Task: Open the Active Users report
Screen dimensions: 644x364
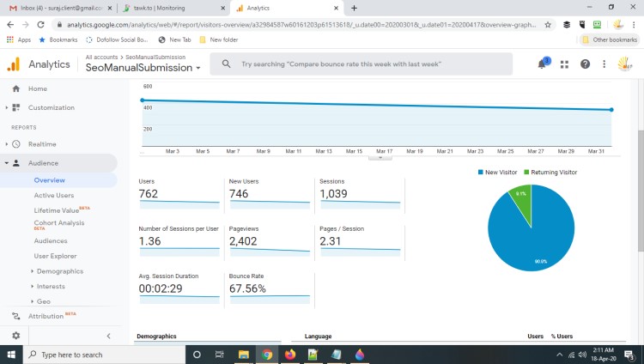Action: pyautogui.click(x=54, y=195)
